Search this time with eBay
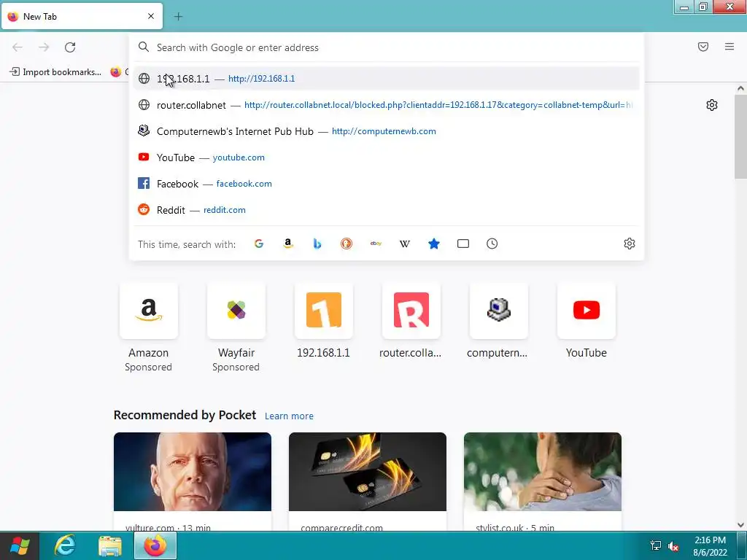 [x=376, y=244]
